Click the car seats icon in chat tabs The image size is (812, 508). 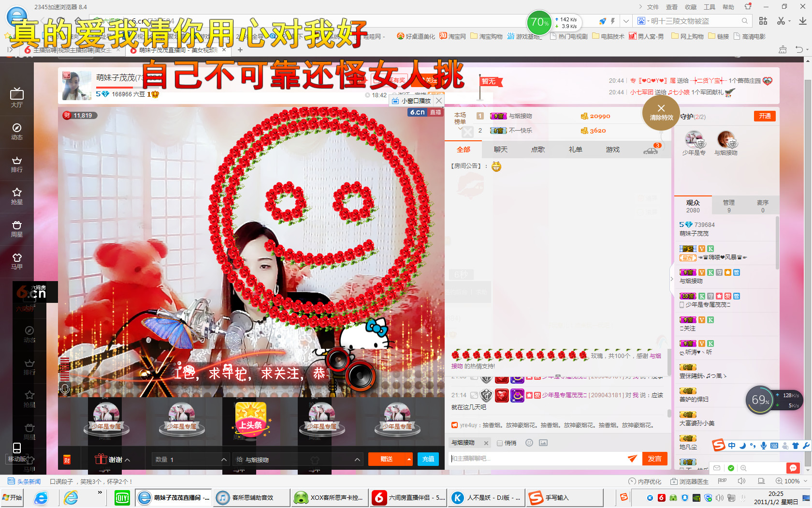pyautogui.click(x=651, y=150)
